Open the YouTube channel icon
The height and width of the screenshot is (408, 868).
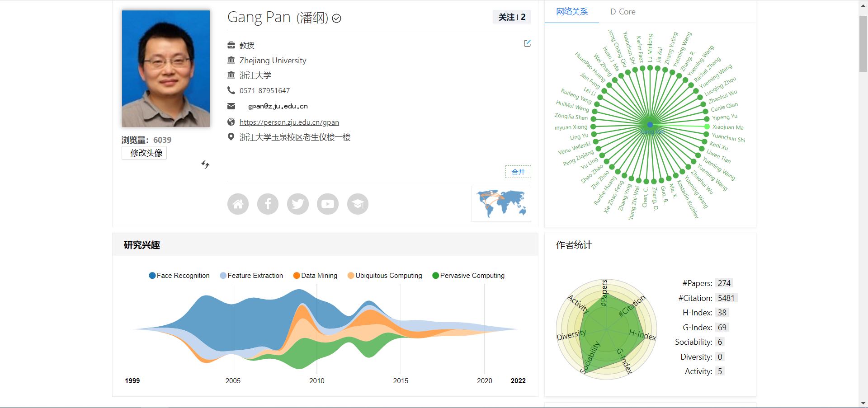327,204
